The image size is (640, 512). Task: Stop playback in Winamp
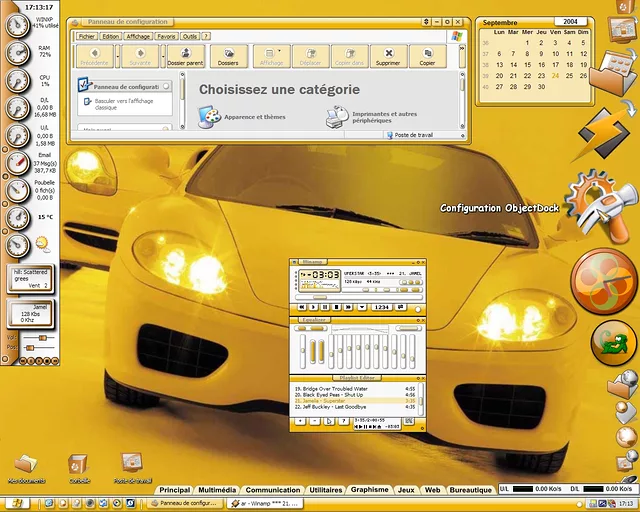334,307
